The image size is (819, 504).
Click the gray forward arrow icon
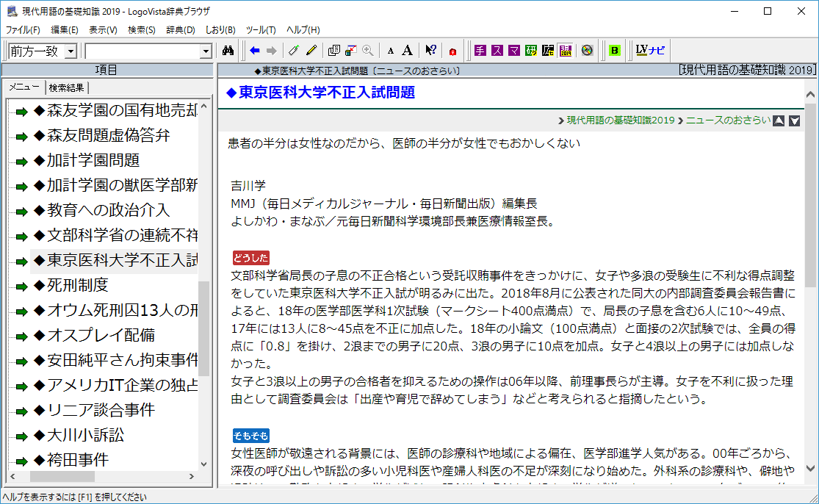click(272, 51)
